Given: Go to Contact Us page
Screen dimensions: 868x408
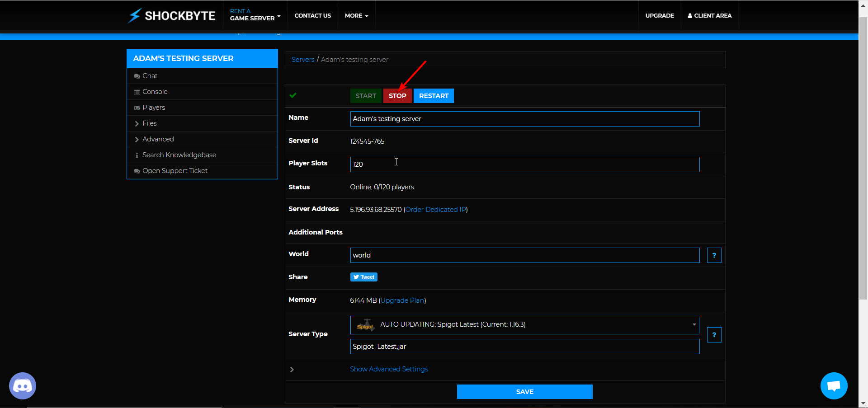Looking at the screenshot, I should pyautogui.click(x=313, y=16).
